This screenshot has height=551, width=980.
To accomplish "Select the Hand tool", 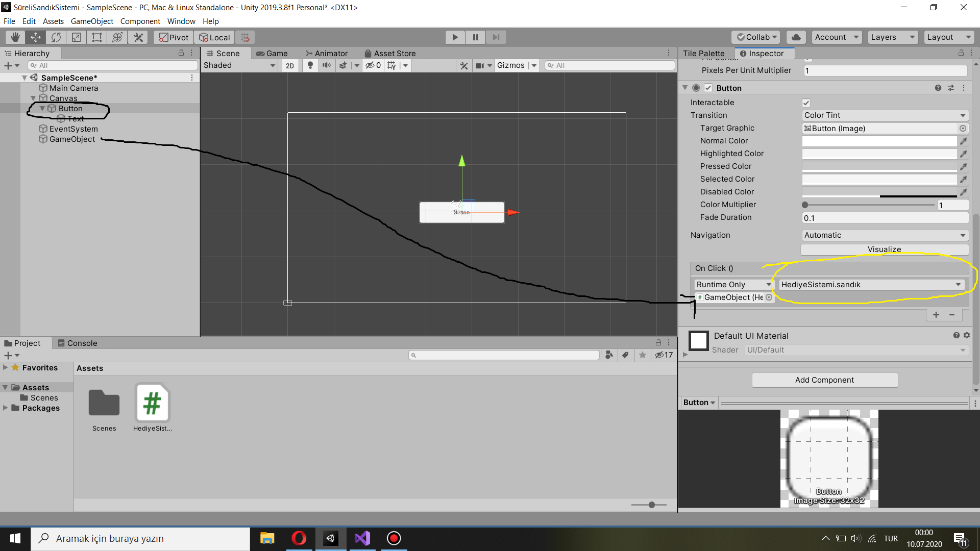I will (15, 37).
